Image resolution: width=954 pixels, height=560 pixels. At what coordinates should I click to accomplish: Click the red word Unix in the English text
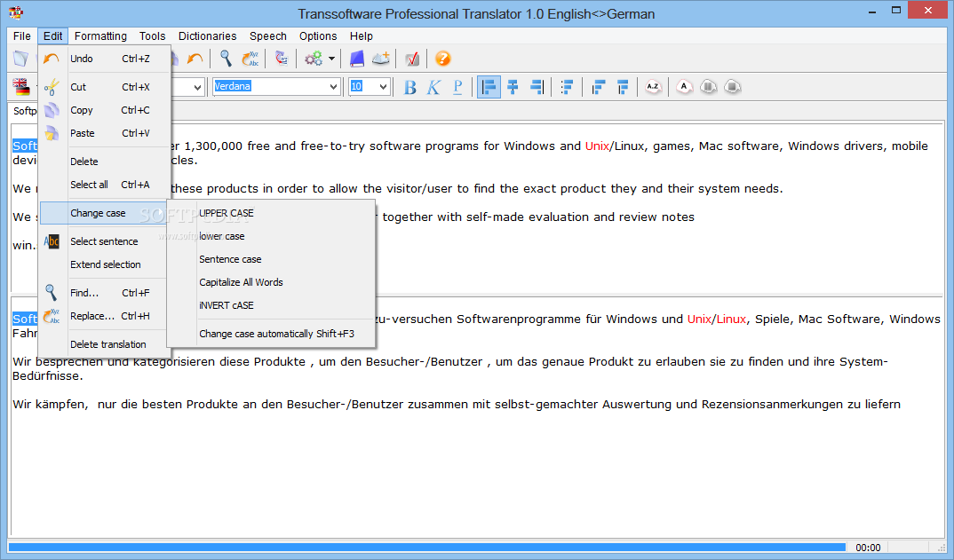click(x=598, y=146)
